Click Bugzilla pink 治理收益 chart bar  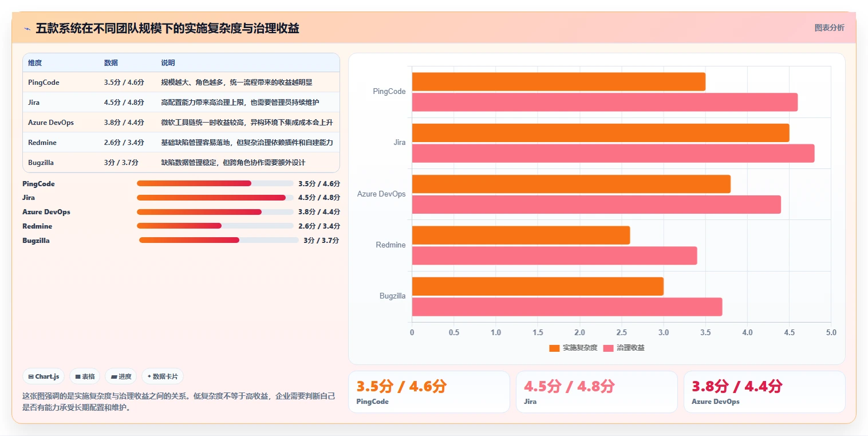point(567,307)
